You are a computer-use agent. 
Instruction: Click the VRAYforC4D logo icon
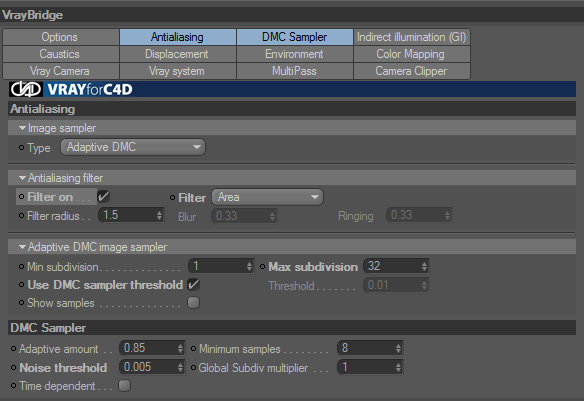[26, 89]
